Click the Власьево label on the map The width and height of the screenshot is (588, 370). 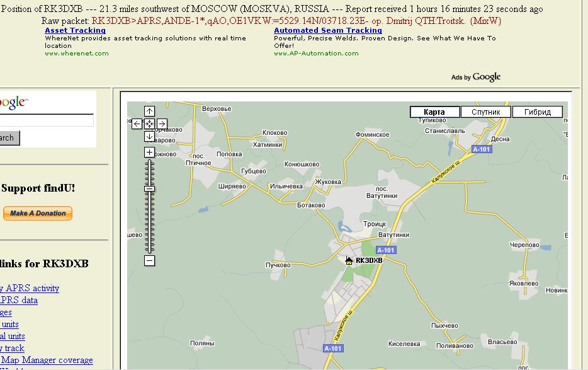(x=502, y=342)
